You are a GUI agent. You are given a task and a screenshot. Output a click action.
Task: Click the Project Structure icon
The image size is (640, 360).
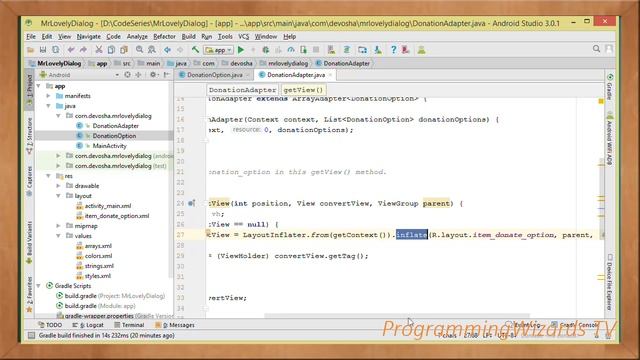click(362, 50)
